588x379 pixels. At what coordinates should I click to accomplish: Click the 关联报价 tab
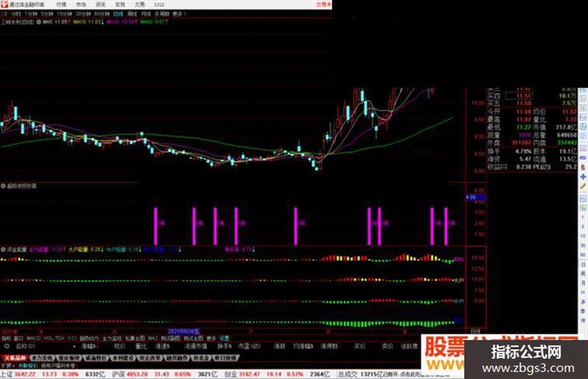coord(28,365)
